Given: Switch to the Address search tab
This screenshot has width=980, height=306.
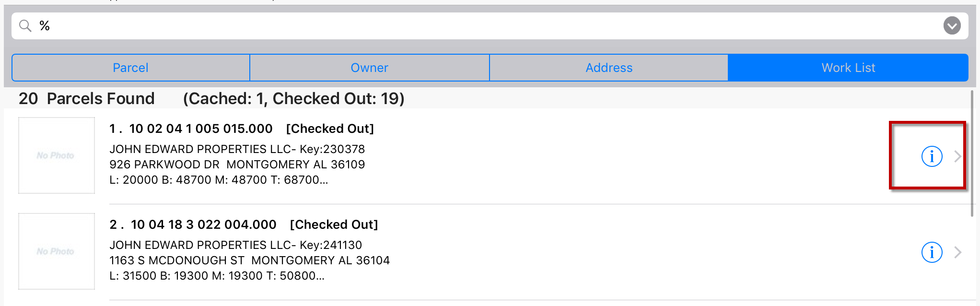Looking at the screenshot, I should pyautogui.click(x=609, y=68).
